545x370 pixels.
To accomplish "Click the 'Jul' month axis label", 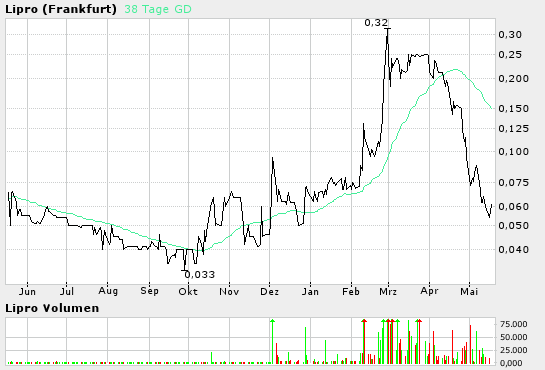I will pos(67,291).
